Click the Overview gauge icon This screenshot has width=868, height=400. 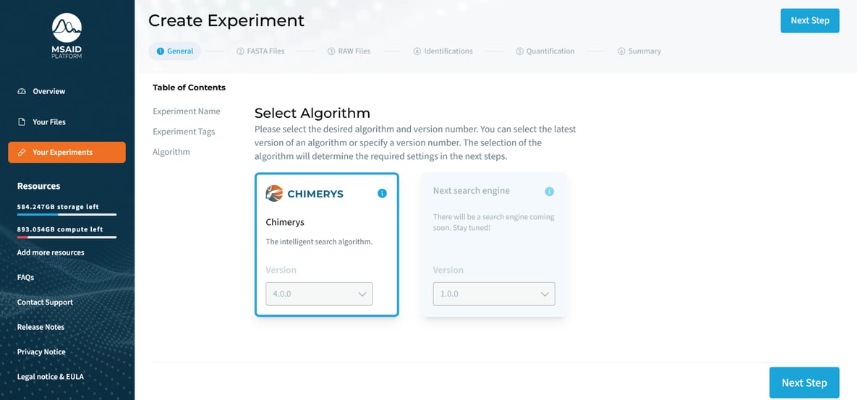click(22, 91)
